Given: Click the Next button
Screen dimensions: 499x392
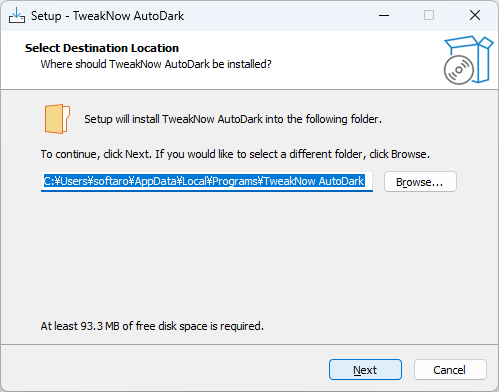Looking at the screenshot, I should pos(365,370).
